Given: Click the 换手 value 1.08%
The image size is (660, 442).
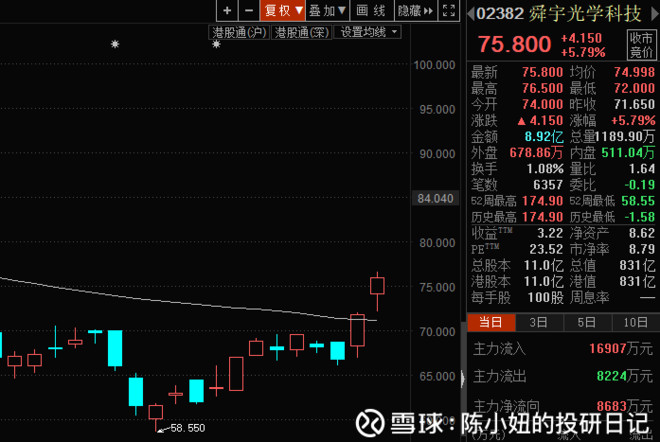Looking at the screenshot, I should (x=545, y=169).
